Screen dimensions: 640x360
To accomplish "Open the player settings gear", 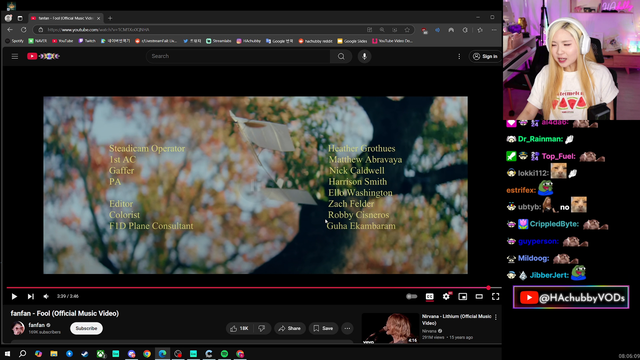I will pyautogui.click(x=446, y=296).
